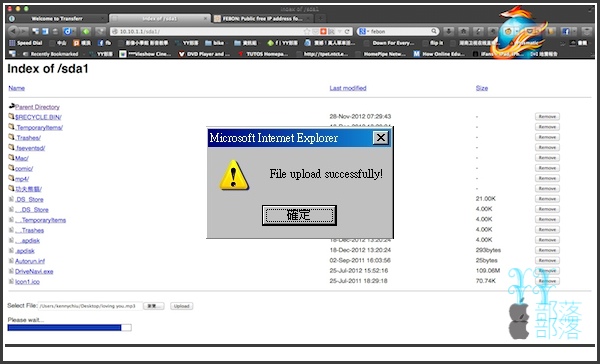Click the Facebook toolbar icon
This screenshot has width=600, height=364.
(566, 31)
